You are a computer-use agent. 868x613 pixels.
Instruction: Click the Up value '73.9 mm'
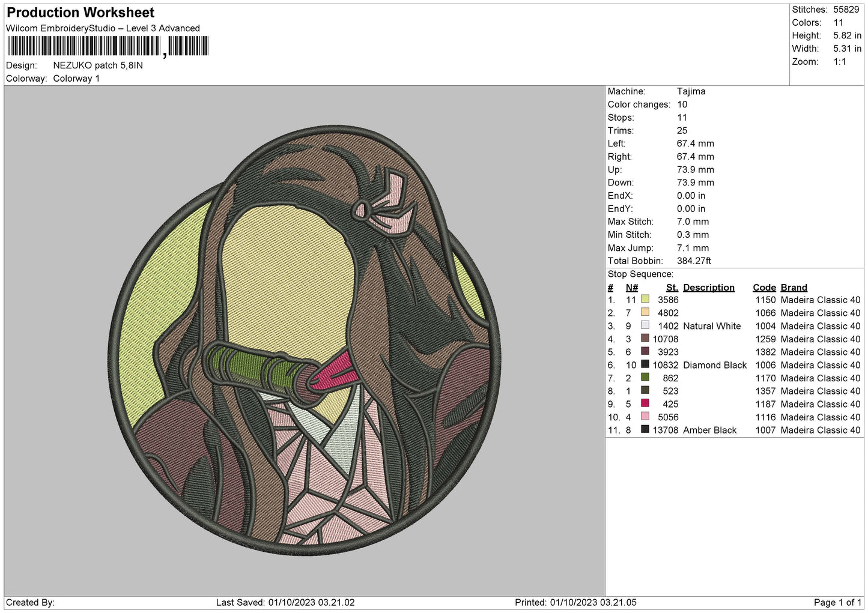pos(695,170)
